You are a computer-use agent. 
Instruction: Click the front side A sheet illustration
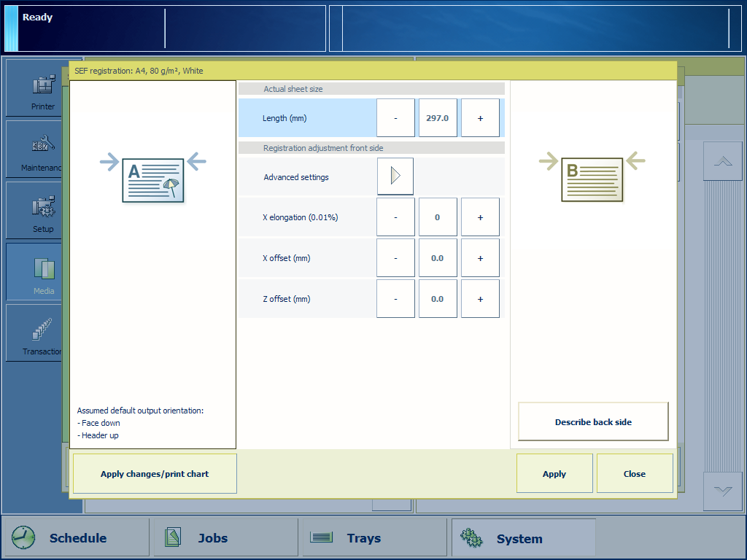pyautogui.click(x=153, y=179)
